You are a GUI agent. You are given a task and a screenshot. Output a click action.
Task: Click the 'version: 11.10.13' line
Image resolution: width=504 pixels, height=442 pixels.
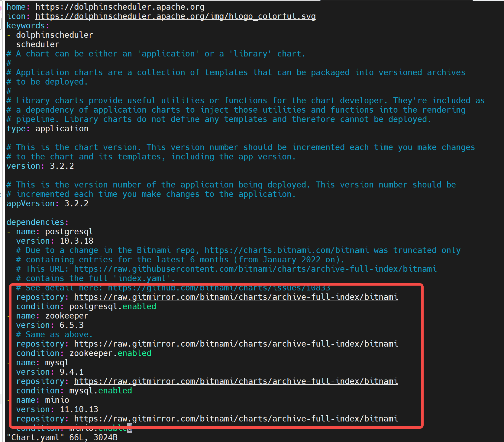pyautogui.click(x=57, y=409)
